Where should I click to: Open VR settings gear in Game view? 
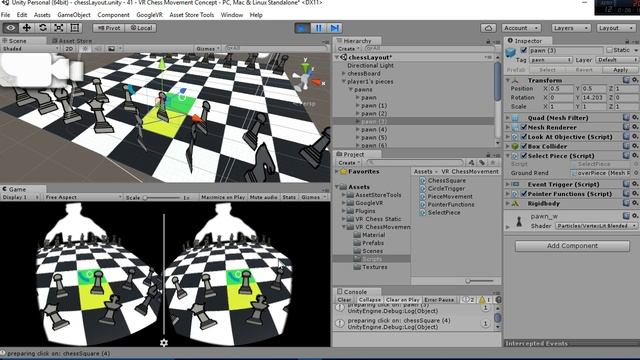(x=164, y=343)
